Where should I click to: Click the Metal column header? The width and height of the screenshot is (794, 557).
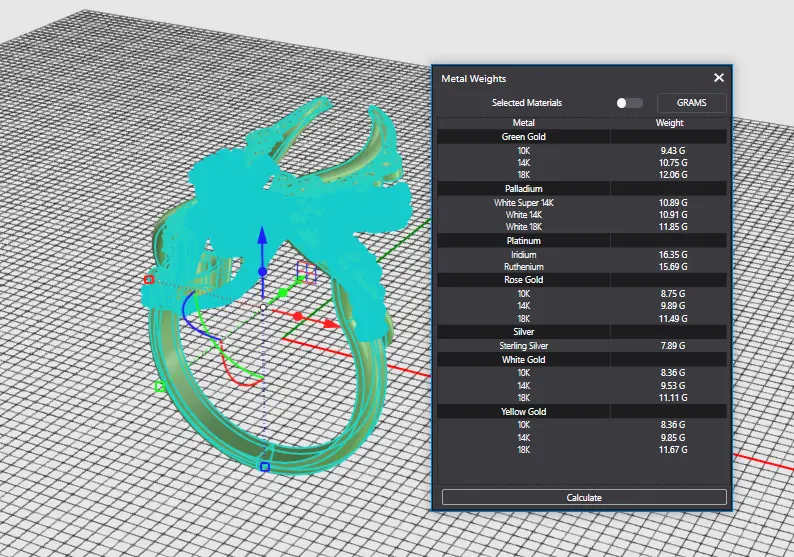click(523, 123)
